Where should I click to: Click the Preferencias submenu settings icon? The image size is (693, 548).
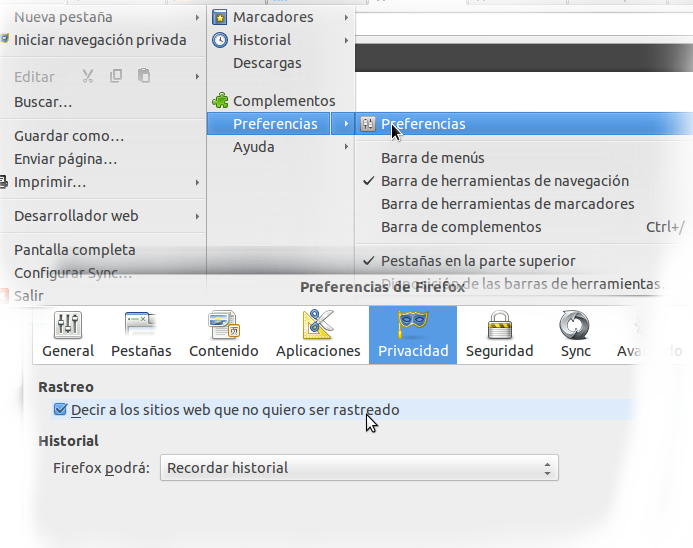coord(367,124)
